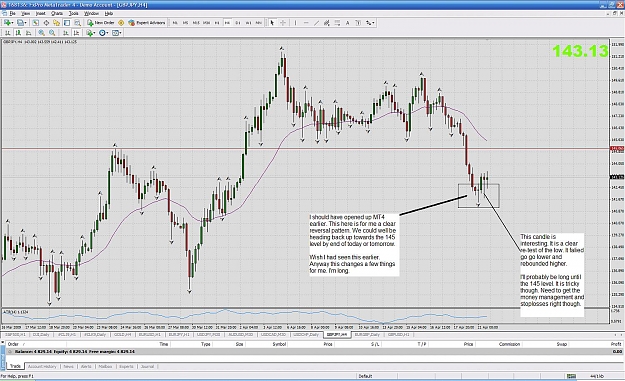Switch to the EURJPY,H1 chart tab
Viewport: 625px width, 381px height.
click(179, 334)
